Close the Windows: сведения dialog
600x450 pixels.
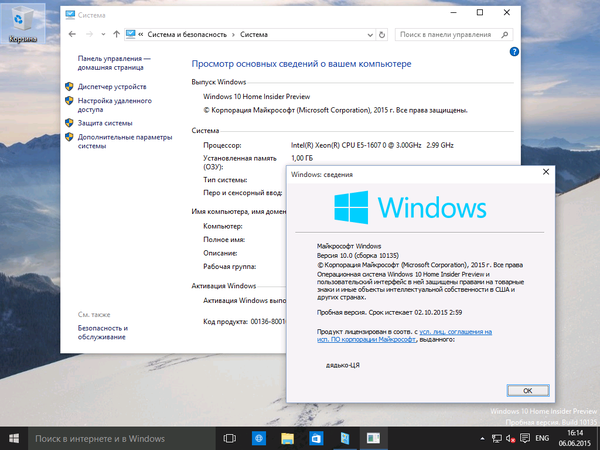pos(546,172)
